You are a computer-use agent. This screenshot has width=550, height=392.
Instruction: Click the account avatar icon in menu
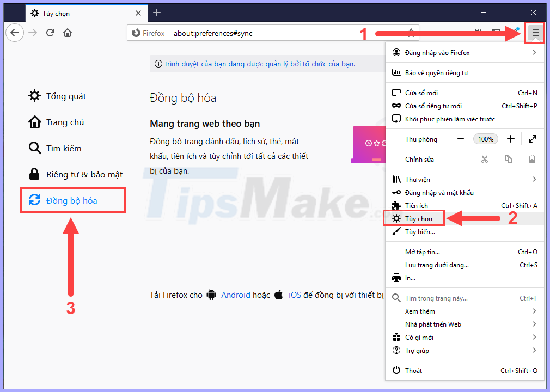coord(396,52)
